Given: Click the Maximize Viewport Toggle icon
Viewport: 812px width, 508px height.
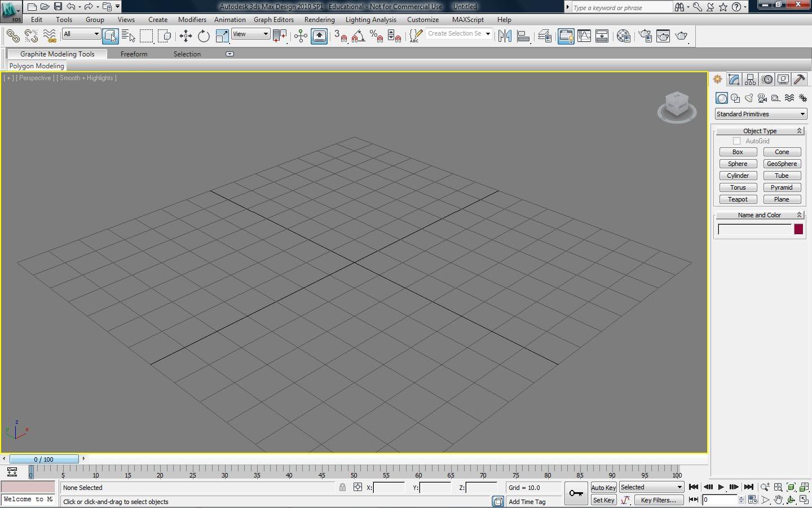Looking at the screenshot, I should (x=804, y=500).
